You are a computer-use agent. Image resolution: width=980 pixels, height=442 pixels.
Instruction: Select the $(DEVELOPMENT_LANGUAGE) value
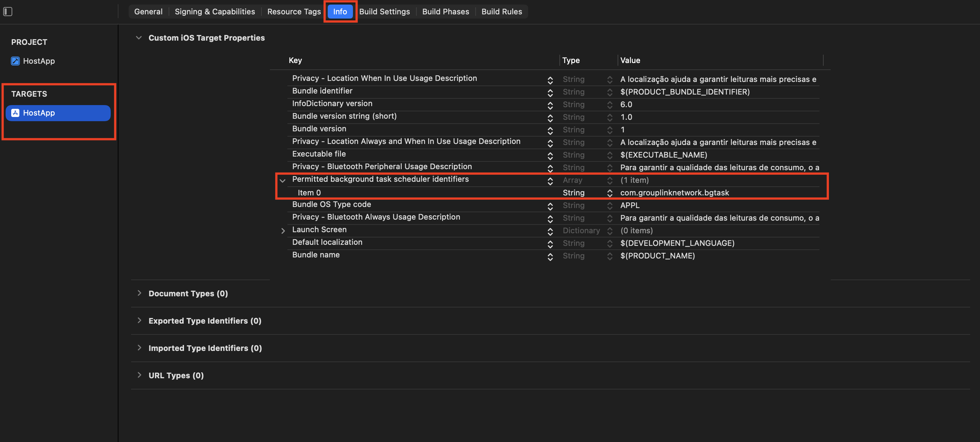pos(677,243)
